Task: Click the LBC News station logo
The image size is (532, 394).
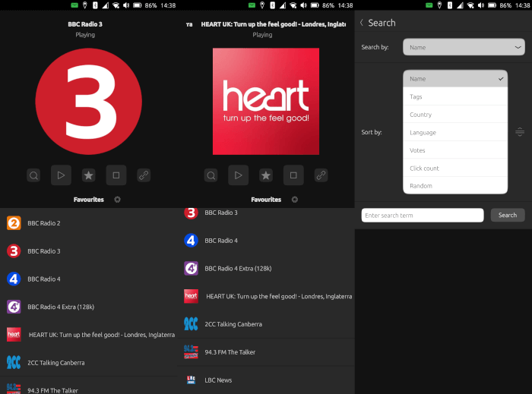Action: [x=191, y=380]
